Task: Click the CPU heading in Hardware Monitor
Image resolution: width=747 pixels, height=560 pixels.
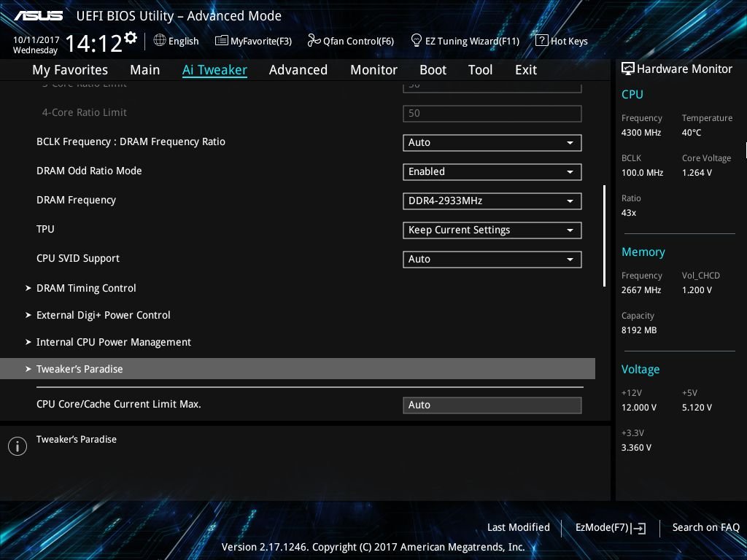Action: pos(632,94)
